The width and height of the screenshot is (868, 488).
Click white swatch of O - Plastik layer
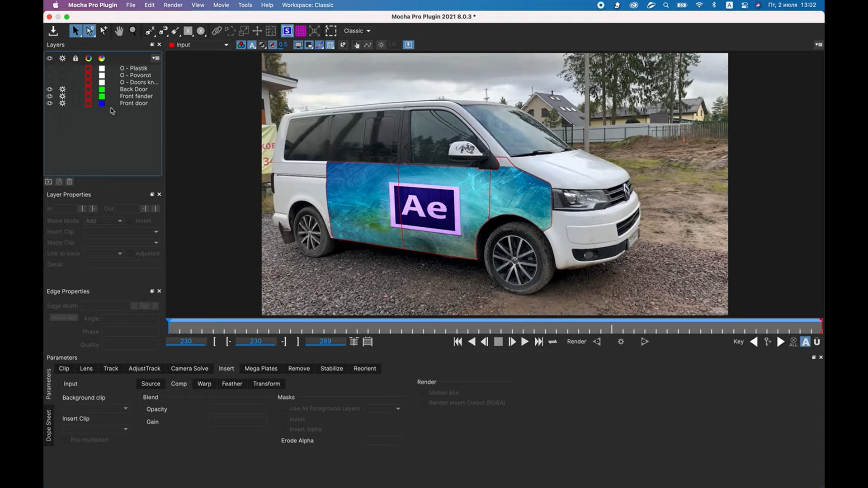click(102, 68)
